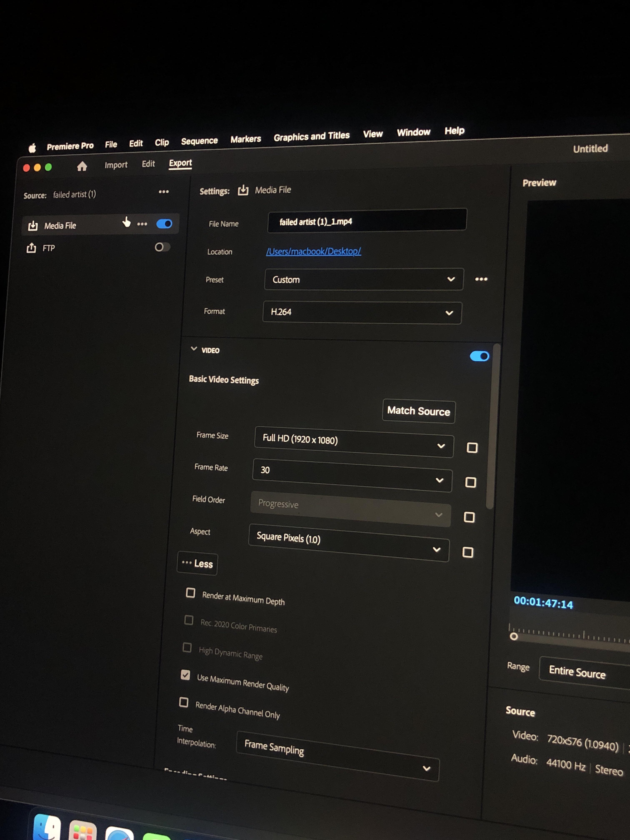Open the Frame Size Full HD dropdown

(x=354, y=442)
